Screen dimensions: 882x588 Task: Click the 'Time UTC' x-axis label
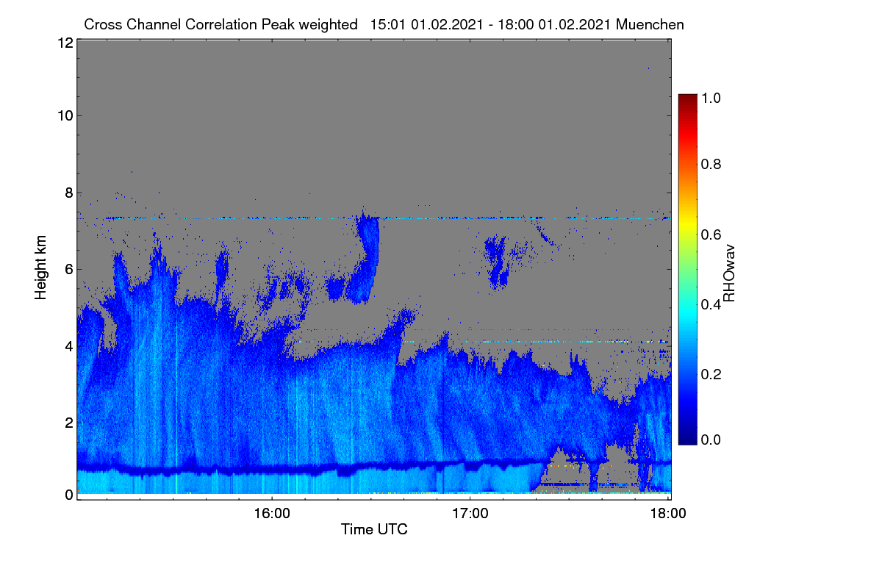[374, 529]
